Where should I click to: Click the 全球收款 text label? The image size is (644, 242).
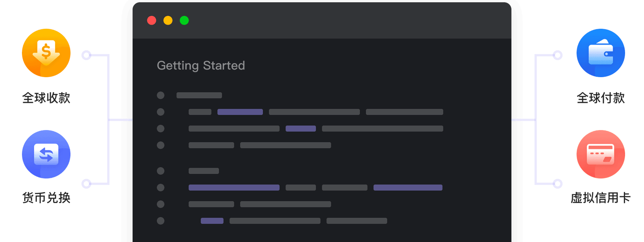coord(46,98)
